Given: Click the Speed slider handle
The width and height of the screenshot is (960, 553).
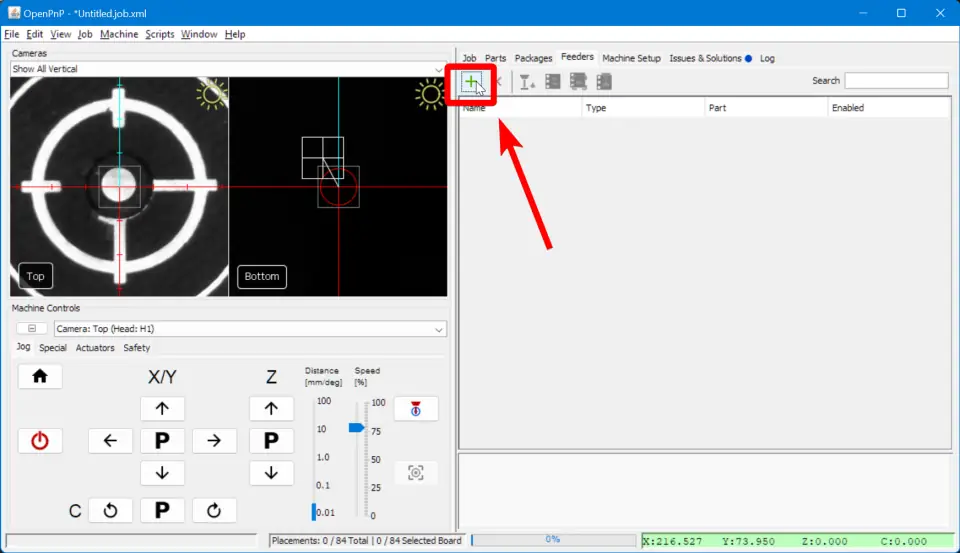Looking at the screenshot, I should coord(356,427).
